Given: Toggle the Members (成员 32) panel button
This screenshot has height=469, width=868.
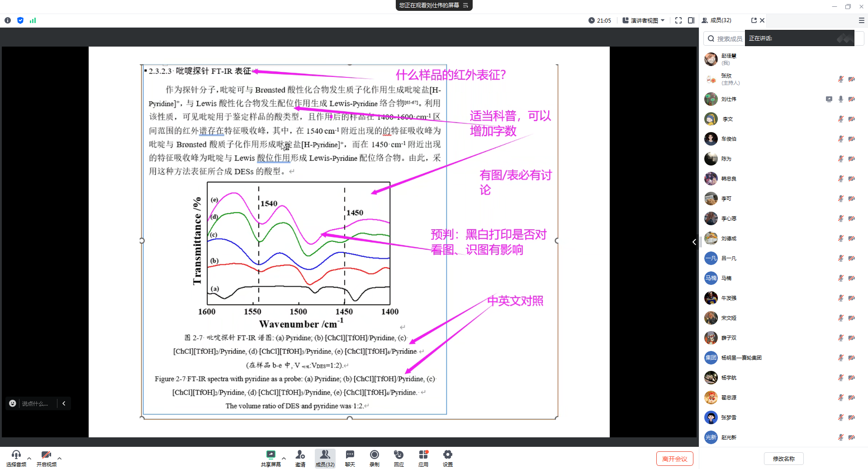Looking at the screenshot, I should click(x=325, y=458).
